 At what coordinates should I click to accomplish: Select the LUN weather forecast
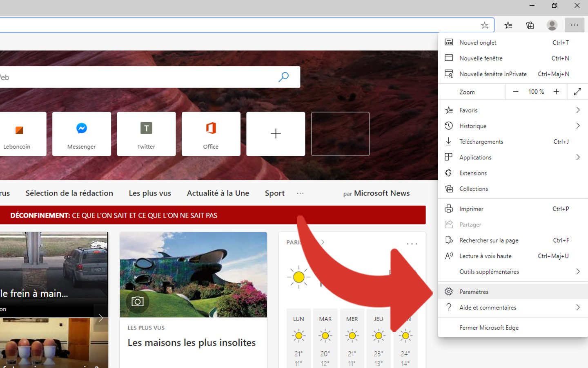(298, 339)
